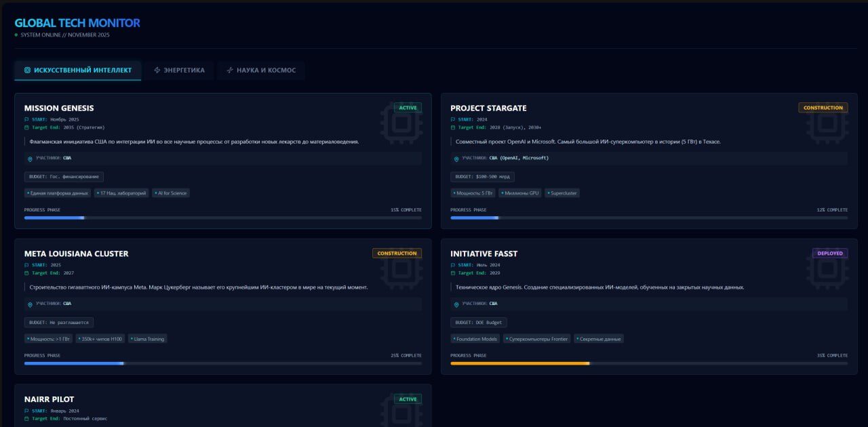Click the Llama Training tag
The width and height of the screenshot is (868, 427).
[147, 339]
